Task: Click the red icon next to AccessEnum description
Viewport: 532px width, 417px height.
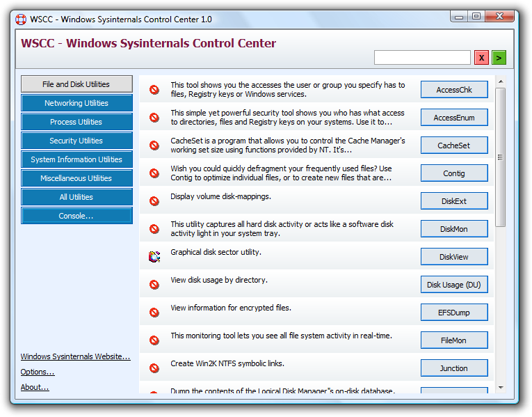Action: (x=154, y=118)
